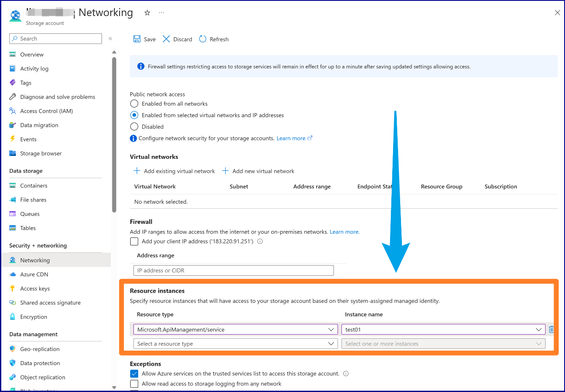The image size is (565, 392).
Task: Open Access keys in the sidebar menu
Action: pyautogui.click(x=35, y=289)
